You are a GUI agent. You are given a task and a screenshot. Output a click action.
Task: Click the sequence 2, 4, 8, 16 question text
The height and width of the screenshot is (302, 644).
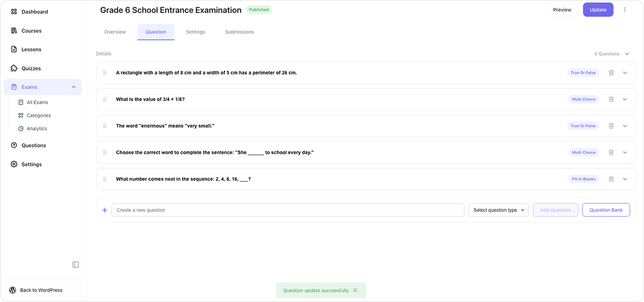click(183, 179)
